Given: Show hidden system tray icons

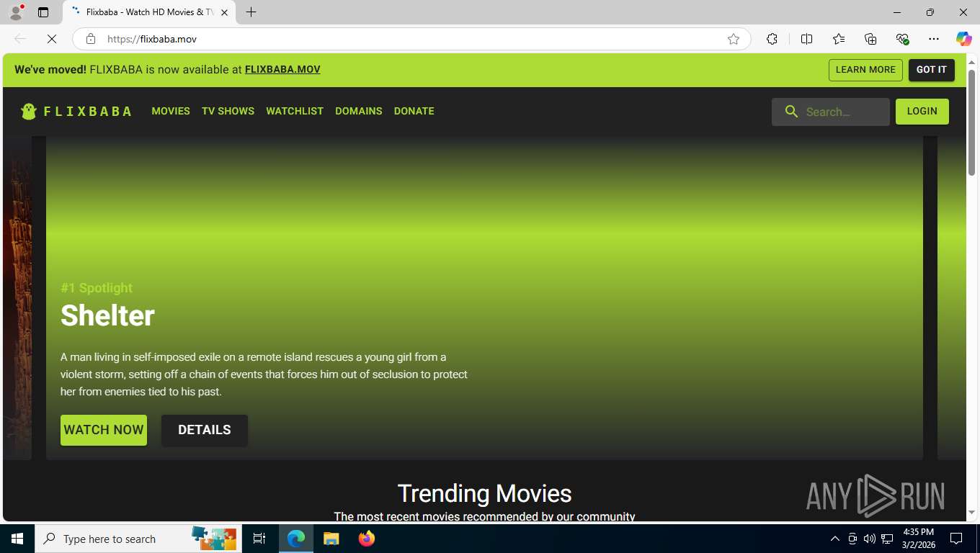Looking at the screenshot, I should coord(835,539).
